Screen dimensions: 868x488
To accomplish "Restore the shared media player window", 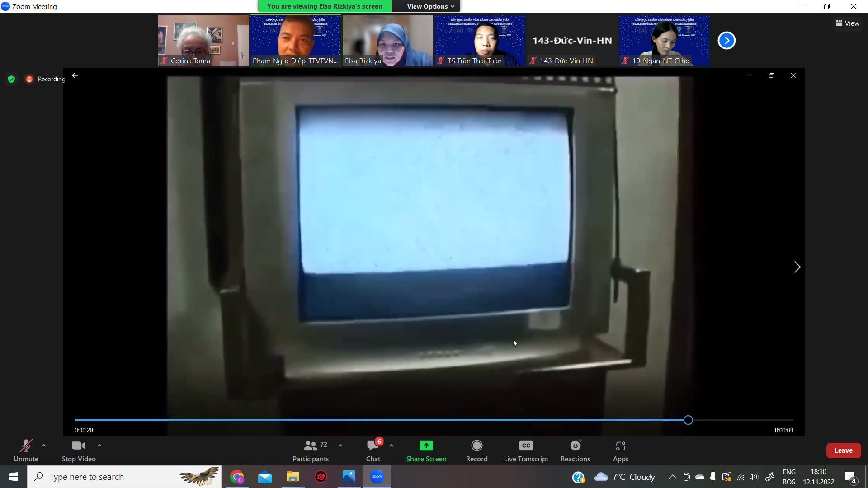I will click(771, 75).
